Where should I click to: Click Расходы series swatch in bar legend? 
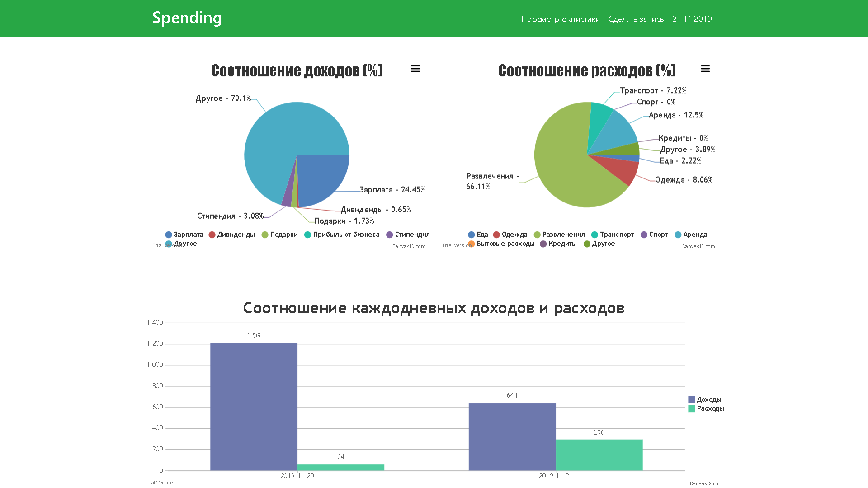(x=692, y=408)
